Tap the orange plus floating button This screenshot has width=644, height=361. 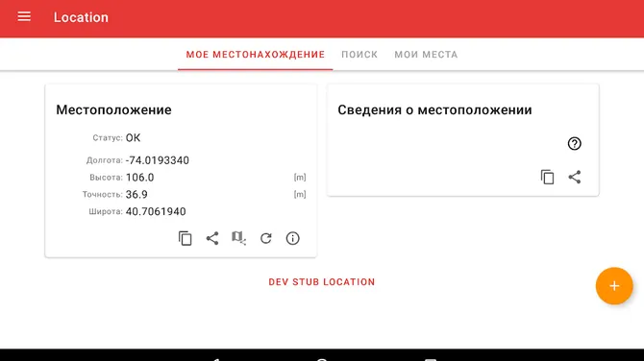pyautogui.click(x=614, y=286)
